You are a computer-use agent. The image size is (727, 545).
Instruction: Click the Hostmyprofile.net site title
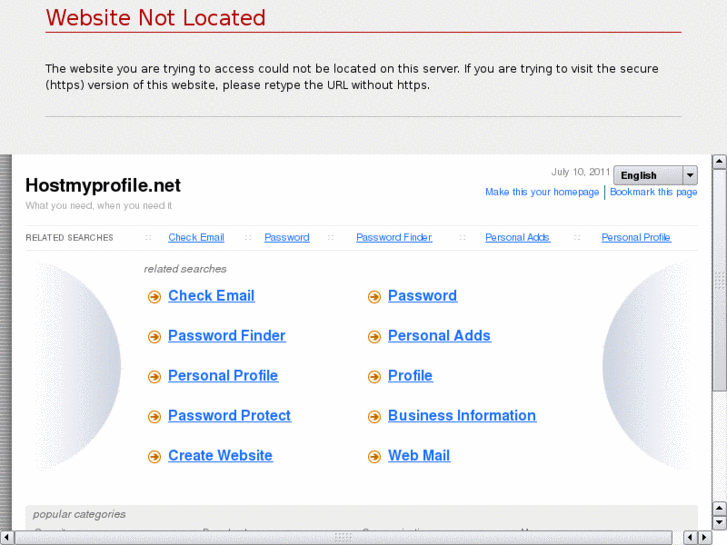point(103,186)
